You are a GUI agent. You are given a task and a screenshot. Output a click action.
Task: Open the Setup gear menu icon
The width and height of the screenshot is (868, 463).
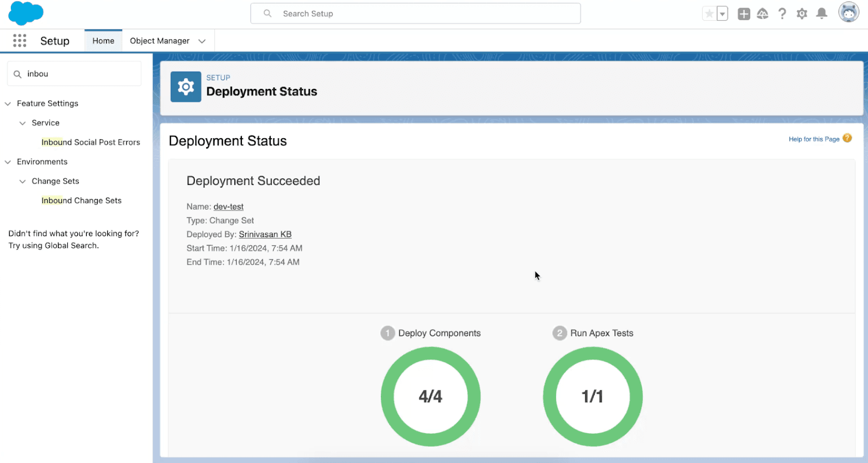coord(802,14)
